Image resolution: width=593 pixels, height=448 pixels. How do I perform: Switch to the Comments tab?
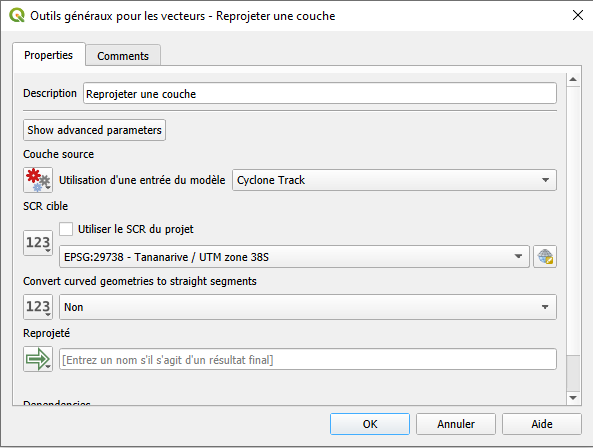pos(123,56)
